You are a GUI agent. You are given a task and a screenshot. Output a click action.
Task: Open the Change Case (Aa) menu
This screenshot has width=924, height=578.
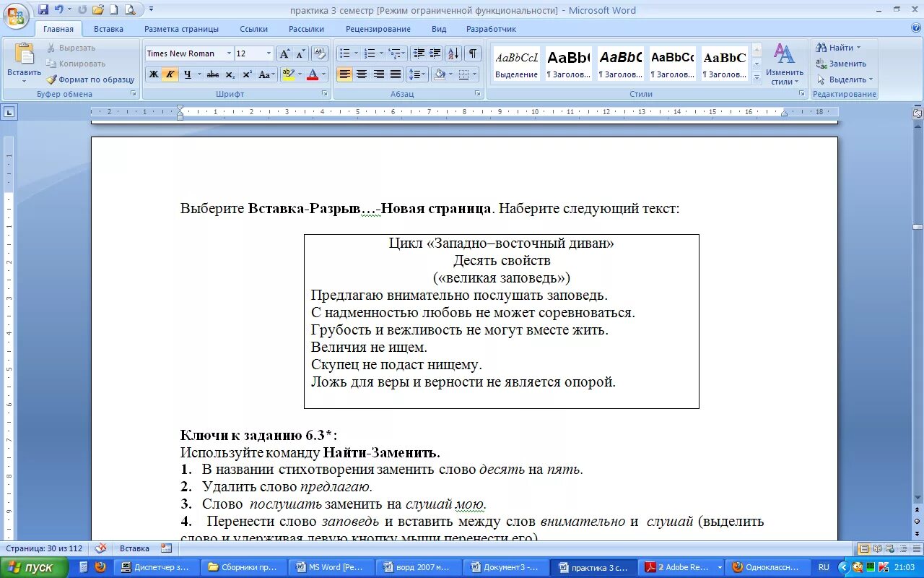[x=266, y=74]
